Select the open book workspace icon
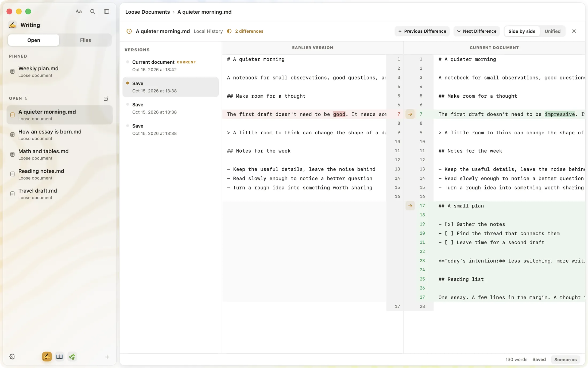588x368 pixels. [60, 356]
